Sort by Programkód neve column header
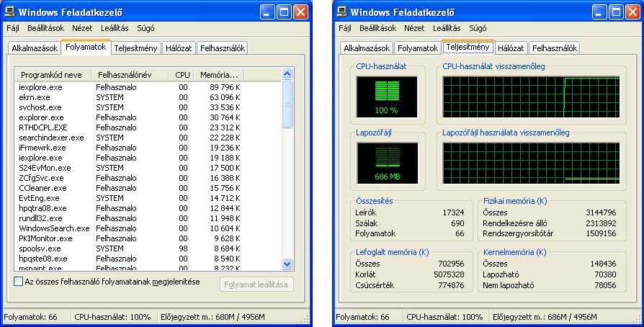 tap(53, 75)
